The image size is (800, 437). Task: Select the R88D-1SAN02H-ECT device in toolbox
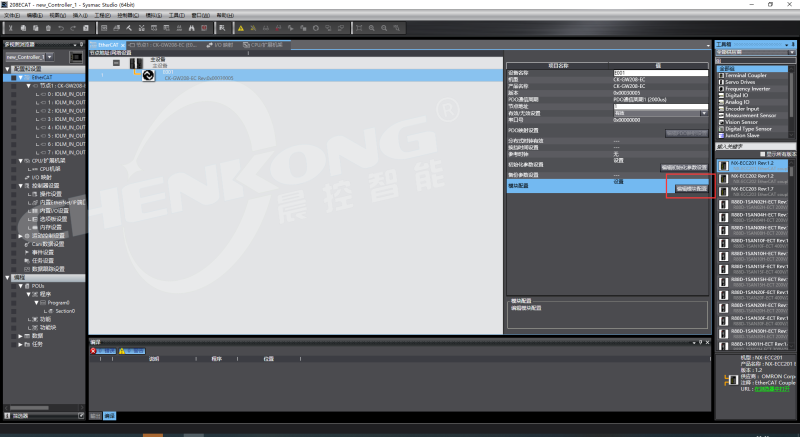click(x=755, y=204)
